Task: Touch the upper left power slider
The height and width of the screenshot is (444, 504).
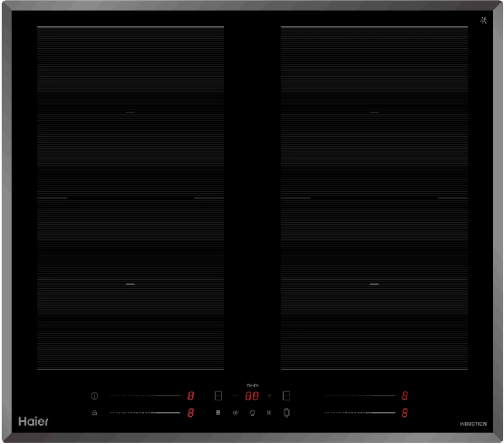Action: [144, 396]
